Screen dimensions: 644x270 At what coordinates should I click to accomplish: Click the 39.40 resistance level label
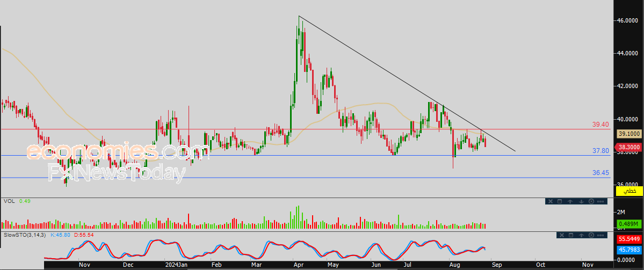click(600, 124)
